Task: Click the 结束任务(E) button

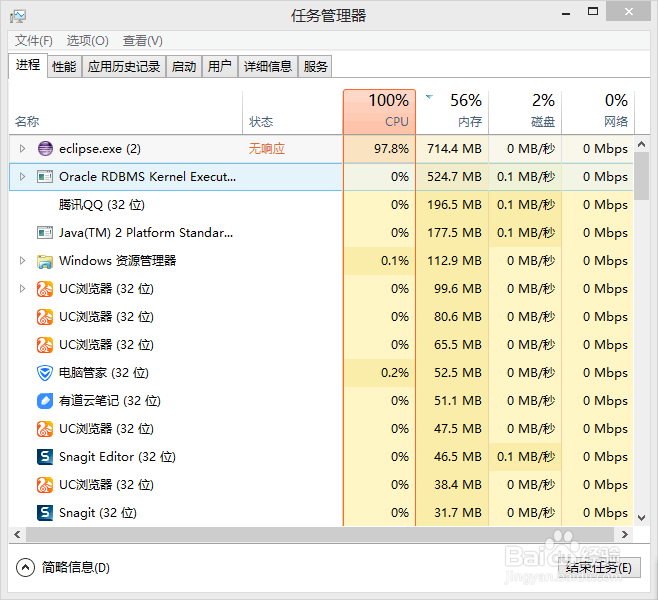Action: click(599, 568)
